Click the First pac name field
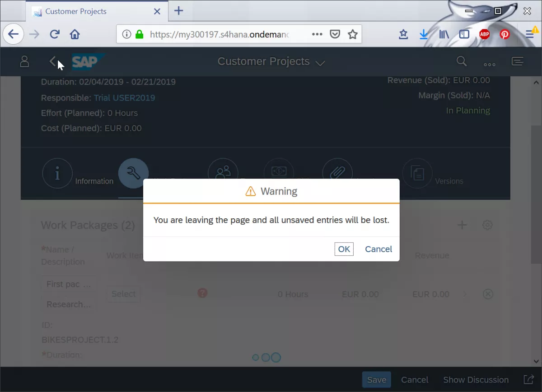 69,284
